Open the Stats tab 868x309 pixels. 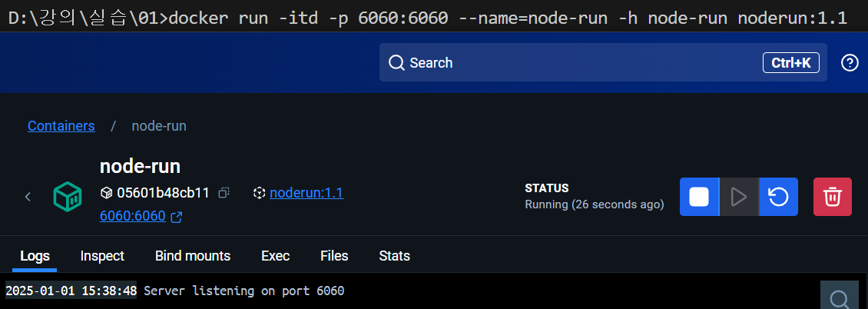tap(395, 256)
